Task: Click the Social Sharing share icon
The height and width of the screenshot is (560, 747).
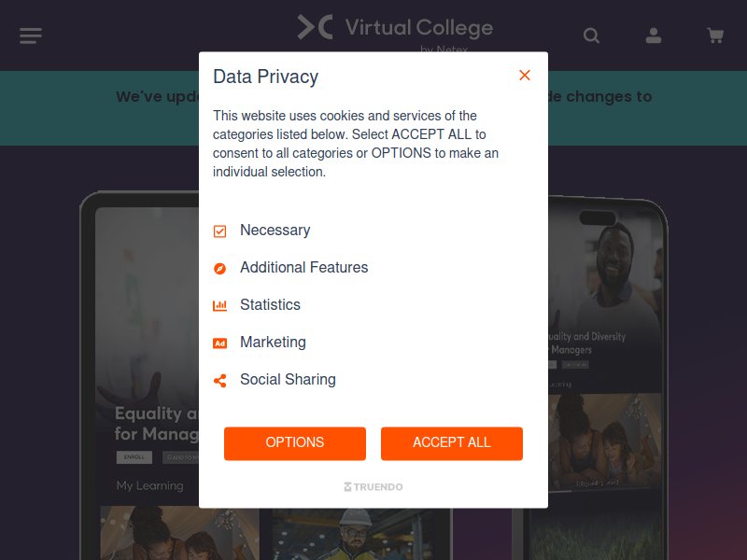Action: coord(219,381)
